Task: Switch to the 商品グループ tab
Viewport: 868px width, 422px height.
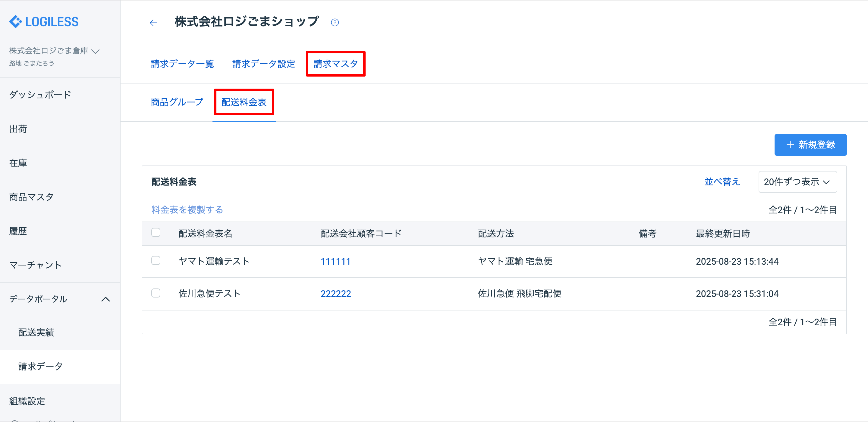Action: [x=177, y=102]
